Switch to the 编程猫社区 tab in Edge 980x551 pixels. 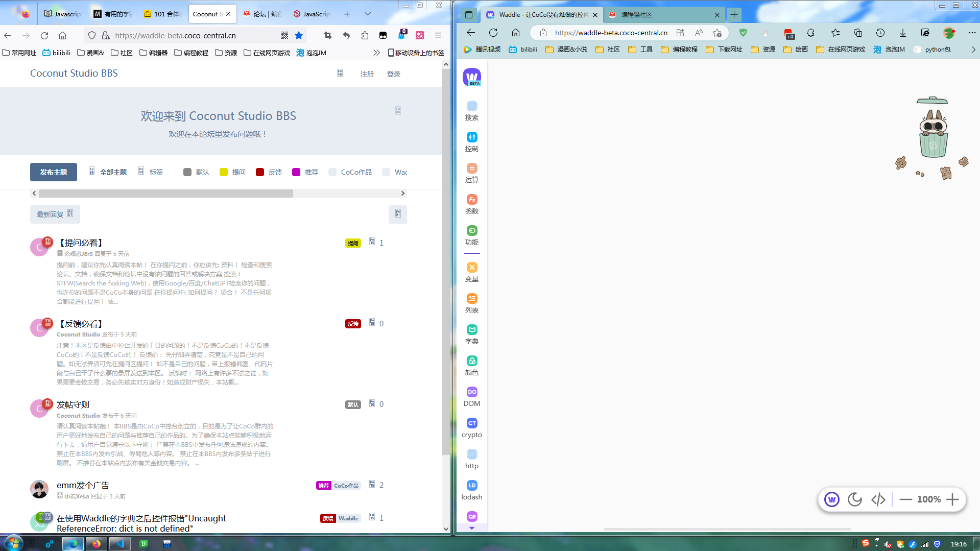(665, 14)
